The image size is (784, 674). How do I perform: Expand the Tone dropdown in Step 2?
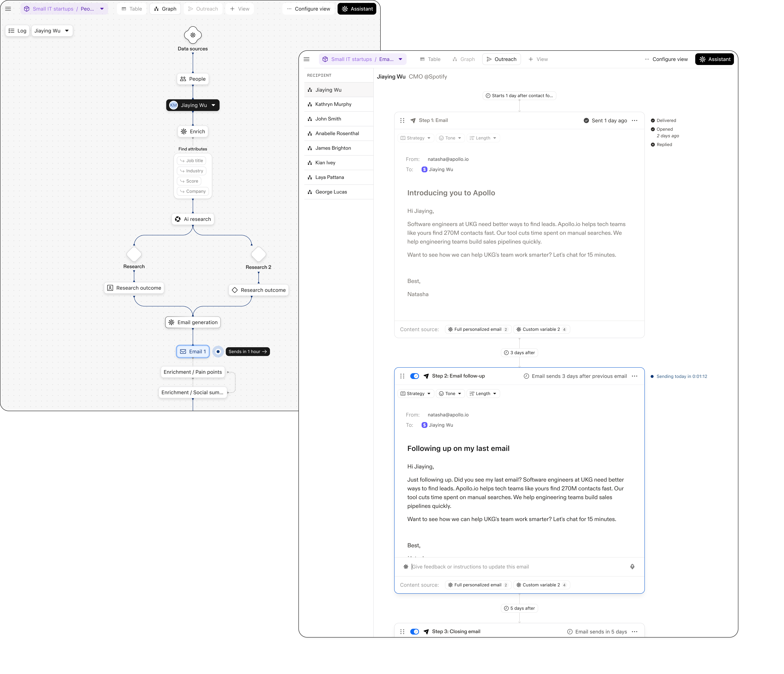pos(450,394)
